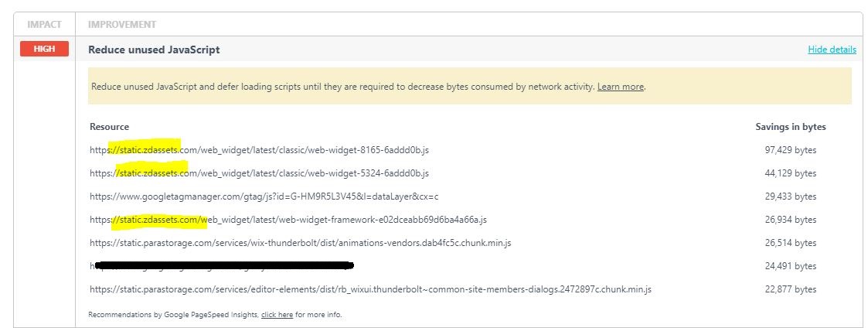Select the IMPROVEMENT column header
Viewport: 868px width, 328px height.
122,25
